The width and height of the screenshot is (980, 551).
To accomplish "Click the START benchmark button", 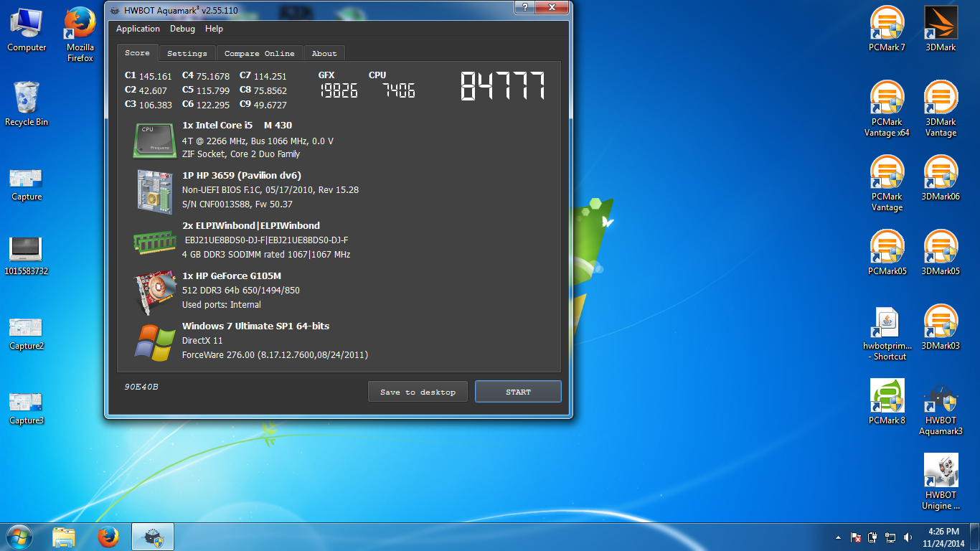I will click(518, 392).
